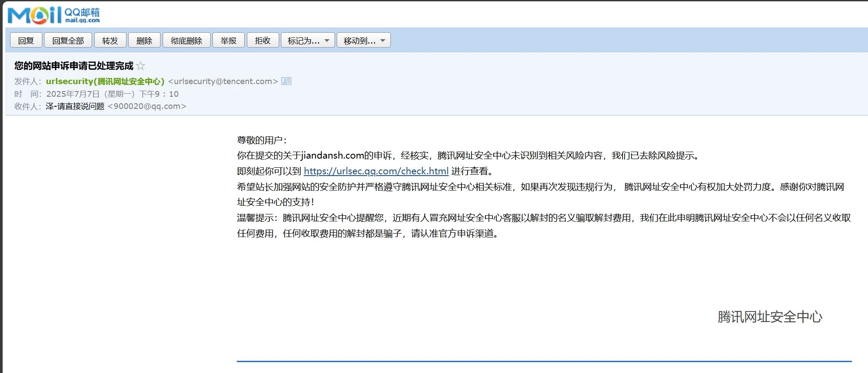Open sender's contact card icon
Image resolution: width=868 pixels, height=373 pixels.
point(286,81)
